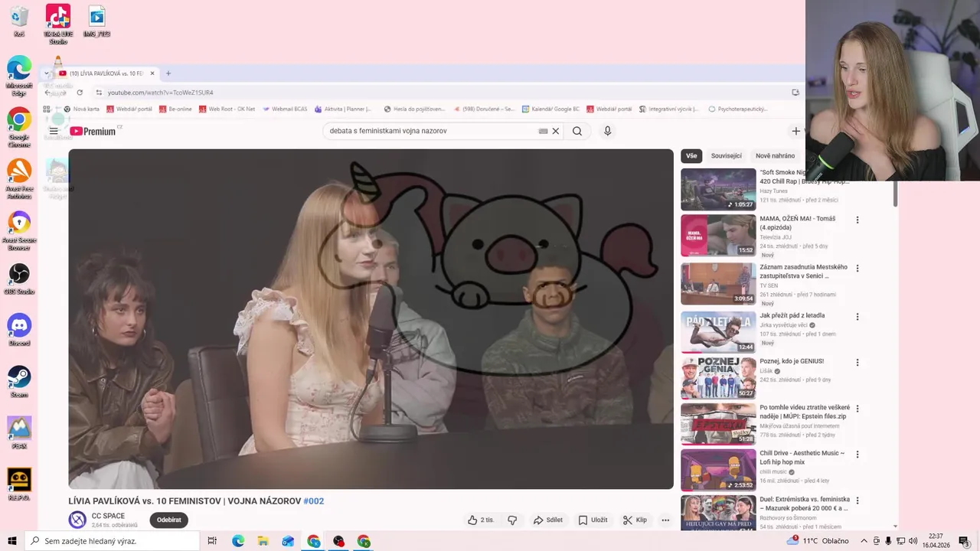Open the Web Root - OK Net bookmark
980x551 pixels.
(x=227, y=109)
